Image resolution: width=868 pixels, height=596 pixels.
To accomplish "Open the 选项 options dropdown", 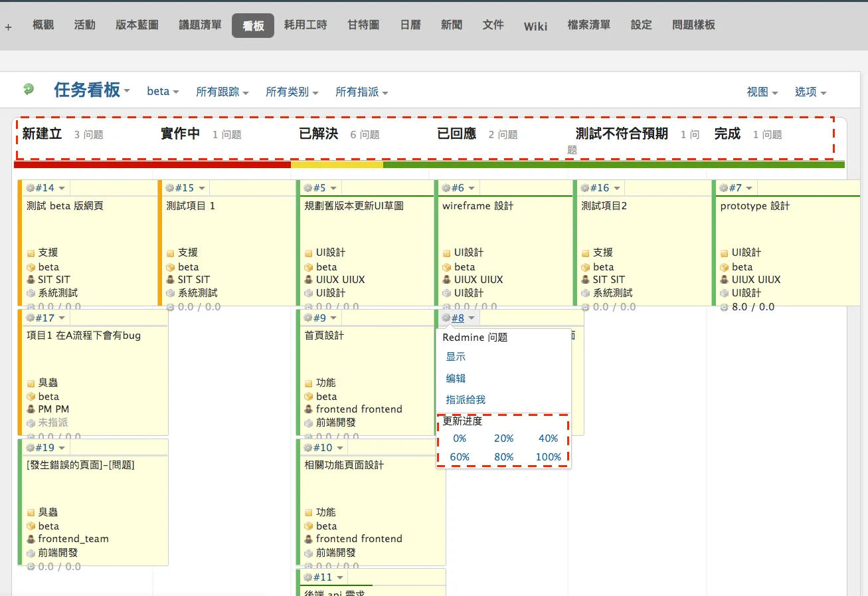I will (x=811, y=92).
